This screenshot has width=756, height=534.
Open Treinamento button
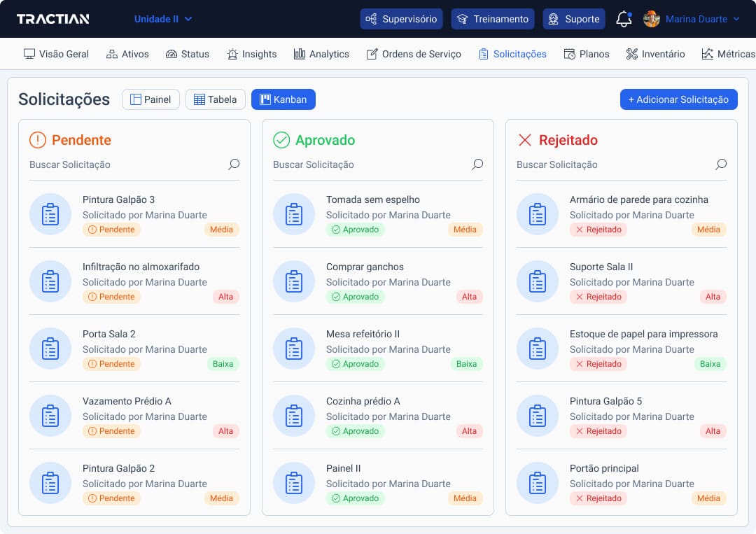click(493, 19)
